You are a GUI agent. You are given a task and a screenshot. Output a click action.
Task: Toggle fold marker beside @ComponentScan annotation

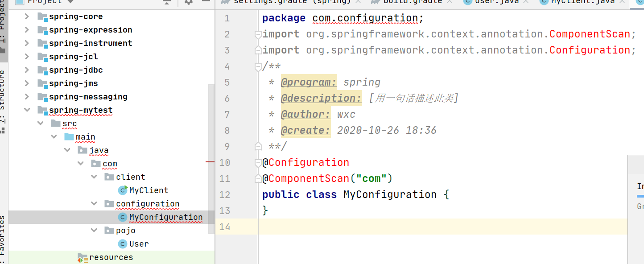pyautogui.click(x=257, y=179)
